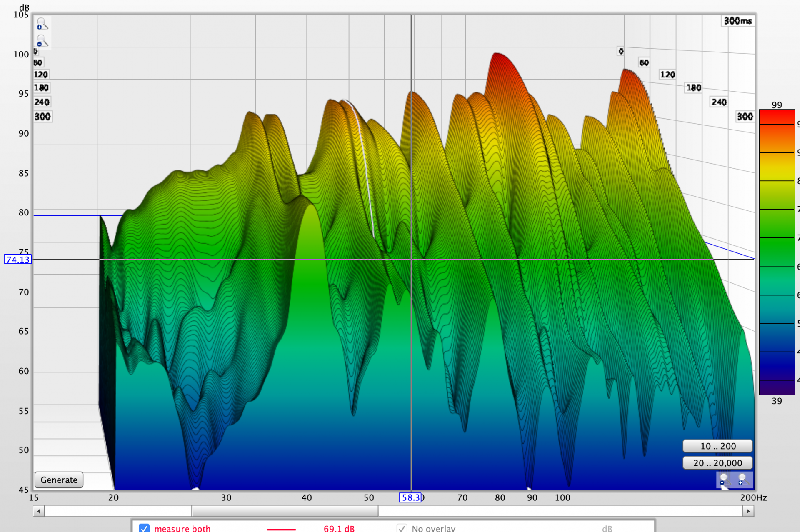The image size is (800, 532).
Task: Click horizontal zoom-out magnifier at bottom-right
Action: [x=725, y=479]
